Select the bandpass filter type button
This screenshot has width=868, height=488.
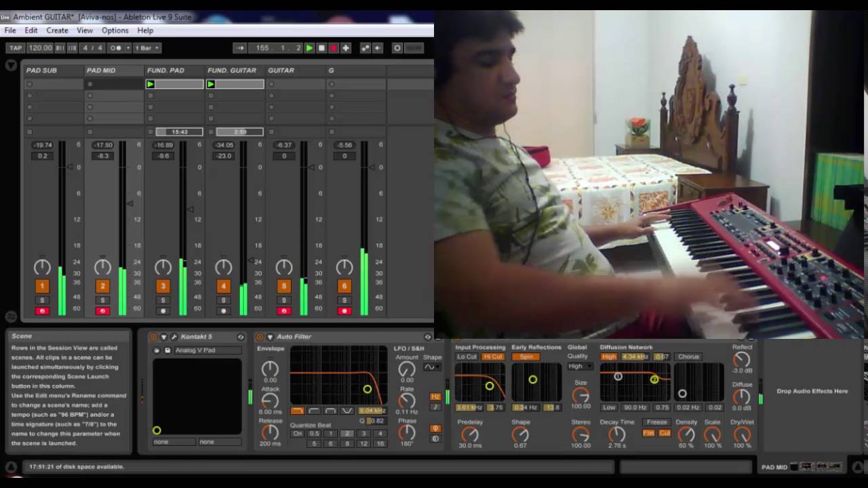tap(330, 411)
